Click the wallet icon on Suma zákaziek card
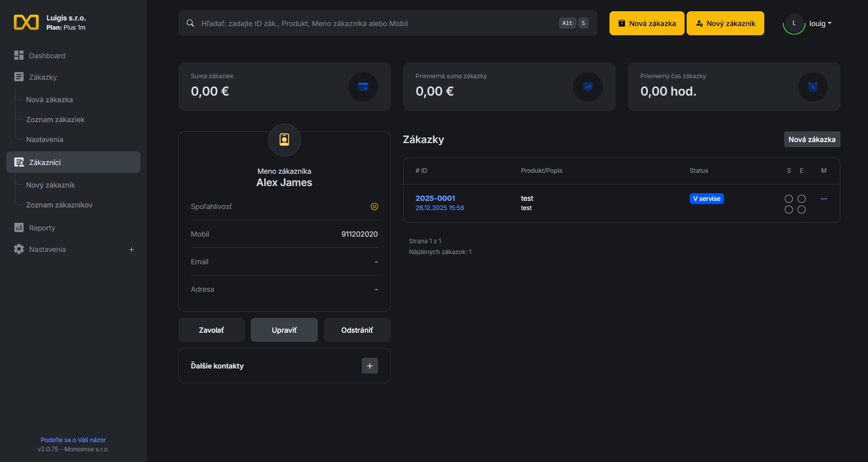 point(363,86)
